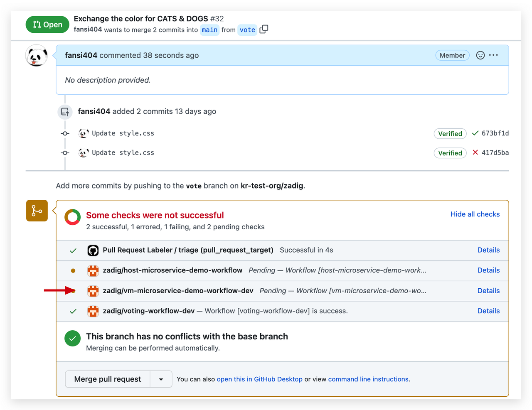Viewport: 532px width, 410px height.
Task: Click Zadig icon for voting-workflow-dev
Action: coord(93,311)
